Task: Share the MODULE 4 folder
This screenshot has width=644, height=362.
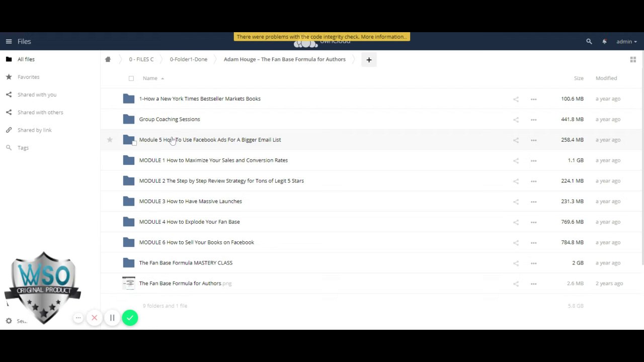Action: (516, 222)
